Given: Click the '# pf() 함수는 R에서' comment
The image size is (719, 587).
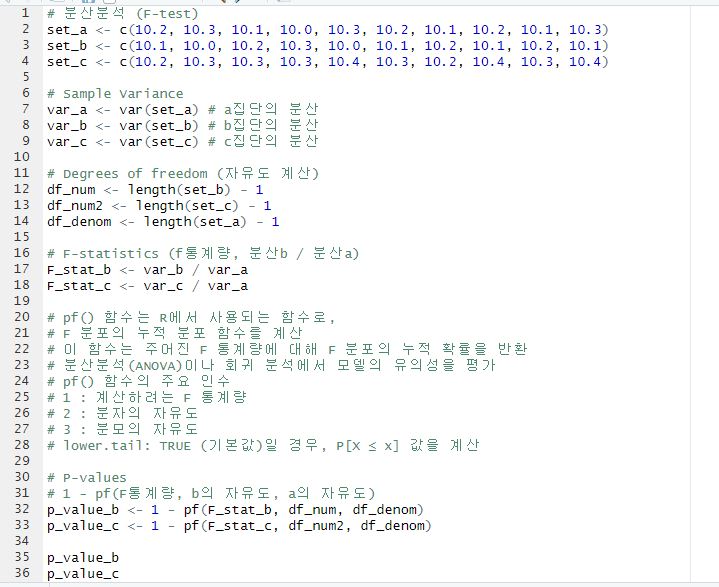Looking at the screenshot, I should 191,317.
